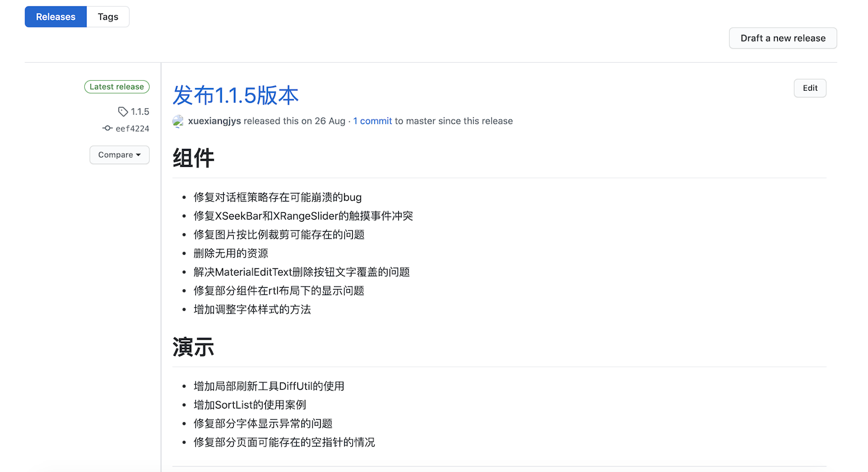The width and height of the screenshot is (868, 472).
Task: Click the MaterialEditText bullet item
Action: pos(301,272)
